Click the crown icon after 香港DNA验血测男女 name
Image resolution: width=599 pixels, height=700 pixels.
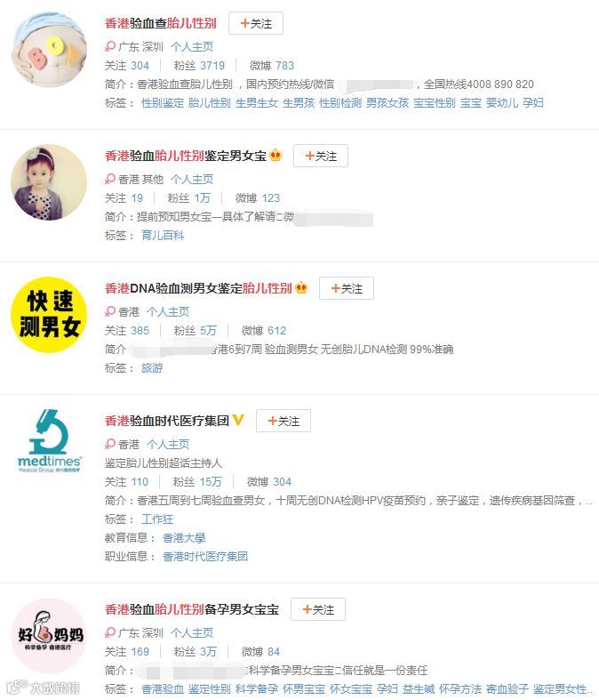301,287
